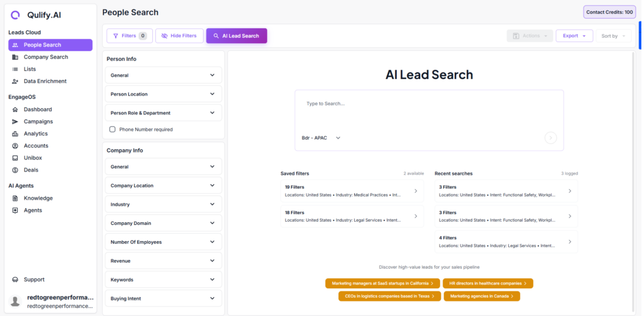Open Analytics in sidebar
The image size is (644, 316).
50,134
